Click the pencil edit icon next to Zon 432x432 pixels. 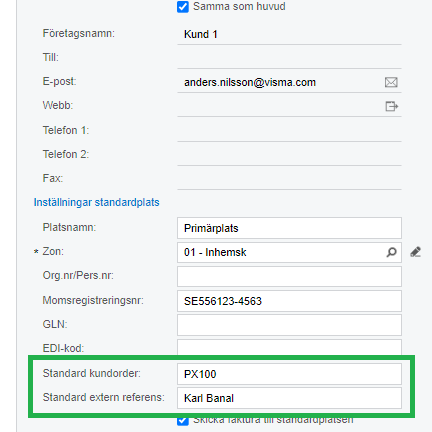click(x=415, y=252)
